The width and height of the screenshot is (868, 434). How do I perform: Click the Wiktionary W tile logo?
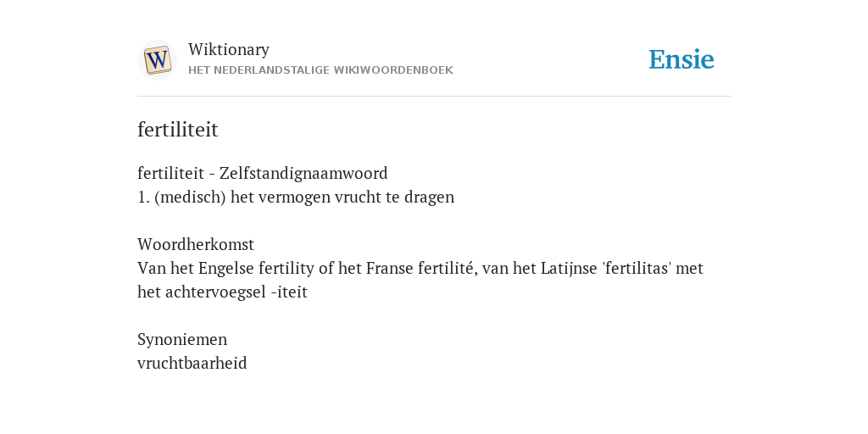pos(157,60)
